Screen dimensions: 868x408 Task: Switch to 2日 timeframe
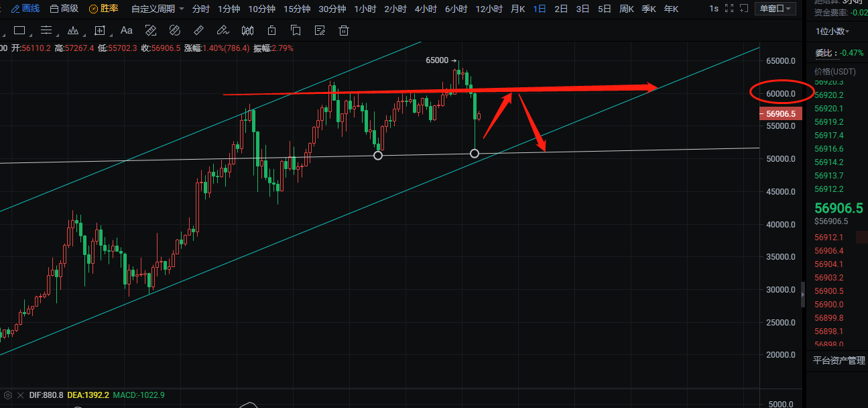(561, 9)
